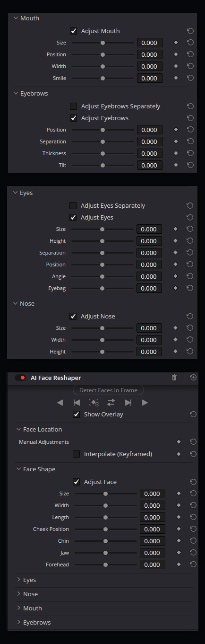Track forward play arrow
This screenshot has height=644, width=205.
click(x=145, y=403)
